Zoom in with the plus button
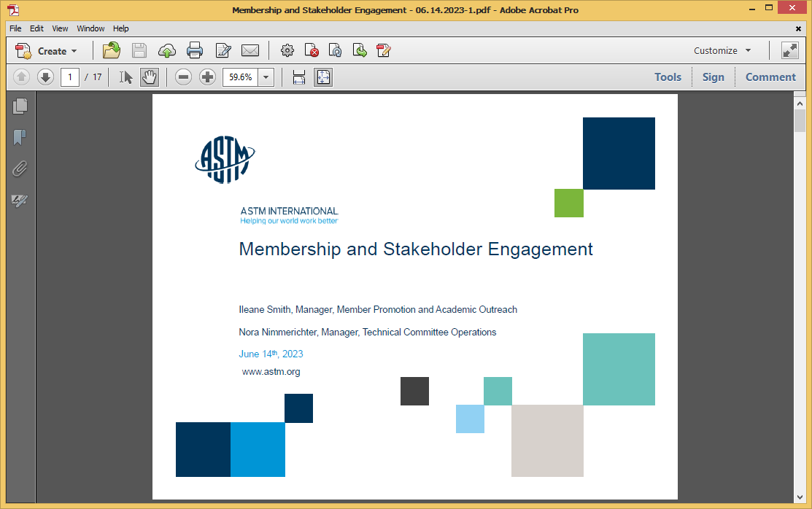The image size is (812, 509). [208, 77]
